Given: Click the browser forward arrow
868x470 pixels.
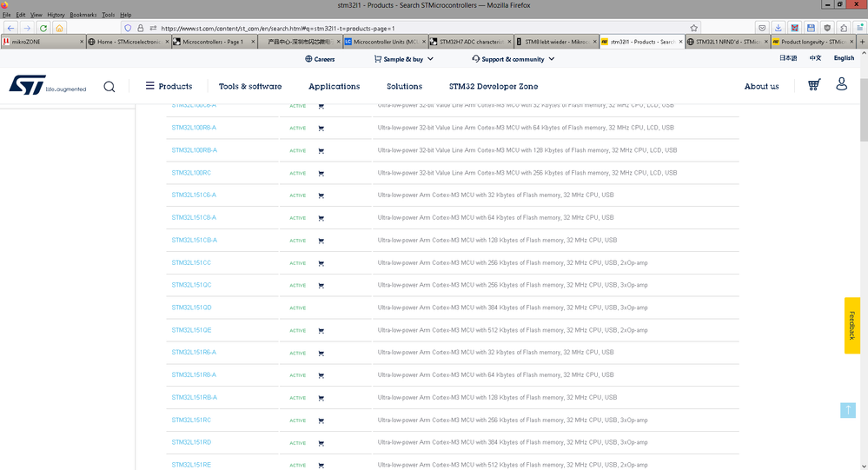Looking at the screenshot, I should [27, 28].
